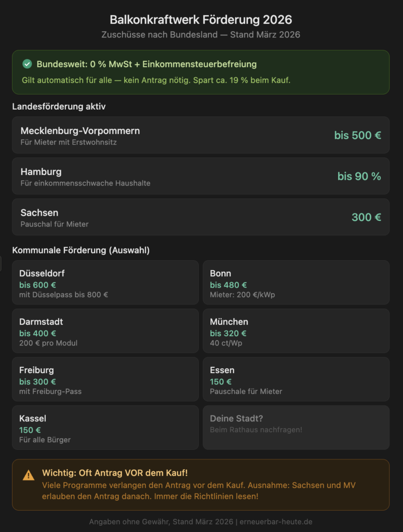Click the 'bis 90 %' Hamburg value

pos(359,176)
